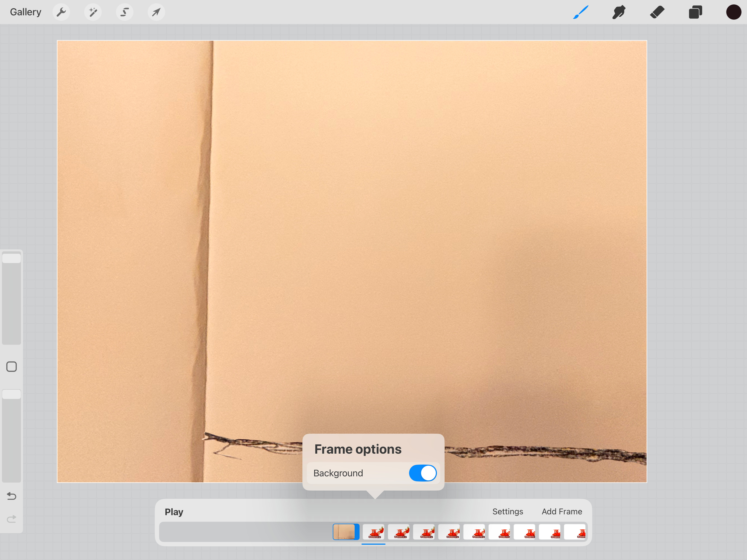
Task: Activate the Transform arrow tool
Action: 156,12
